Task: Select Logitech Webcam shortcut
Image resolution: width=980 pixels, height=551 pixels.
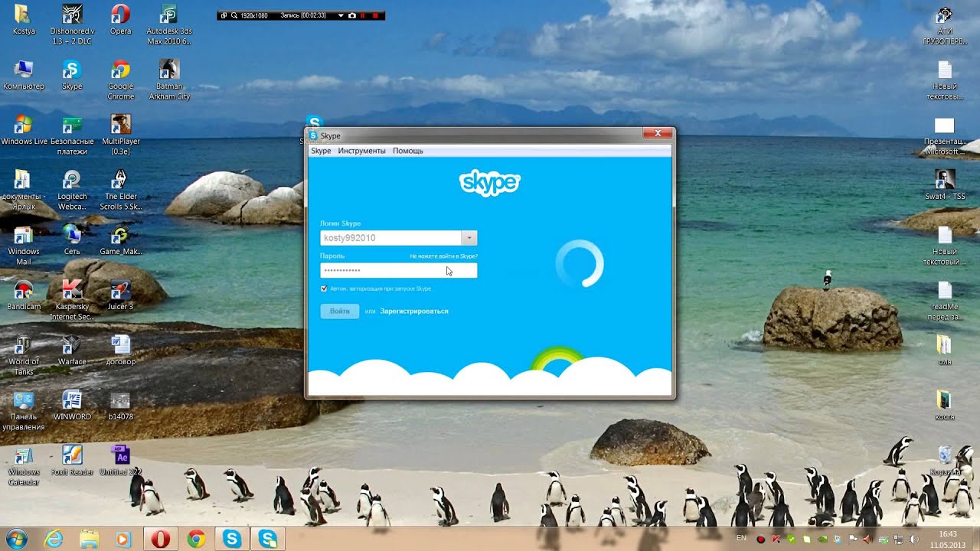Action: [72, 190]
